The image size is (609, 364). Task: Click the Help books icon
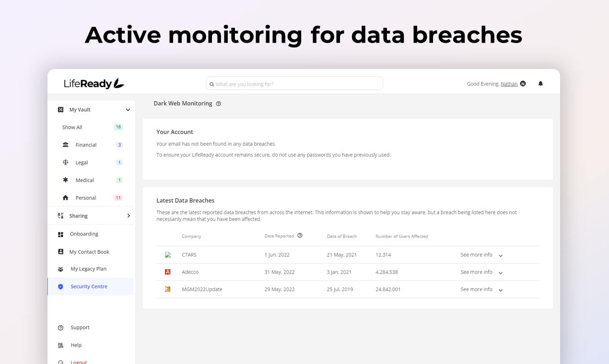click(x=60, y=345)
